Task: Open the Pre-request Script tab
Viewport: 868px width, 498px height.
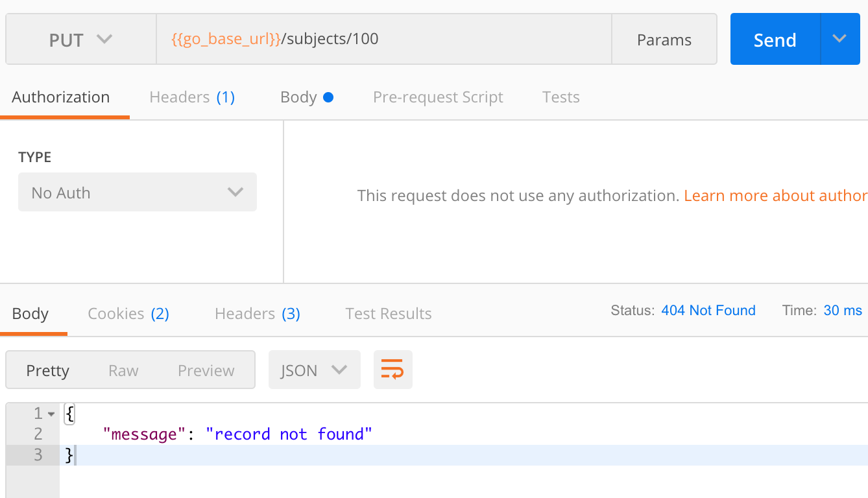Action: point(438,97)
